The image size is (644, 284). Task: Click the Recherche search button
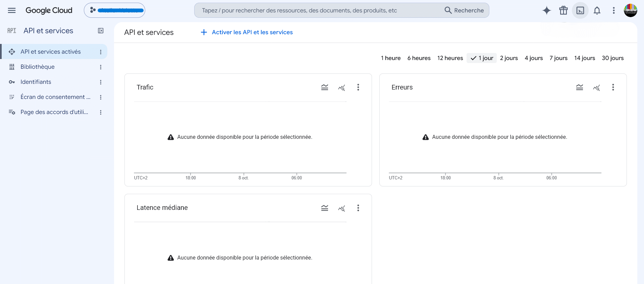coord(464,10)
